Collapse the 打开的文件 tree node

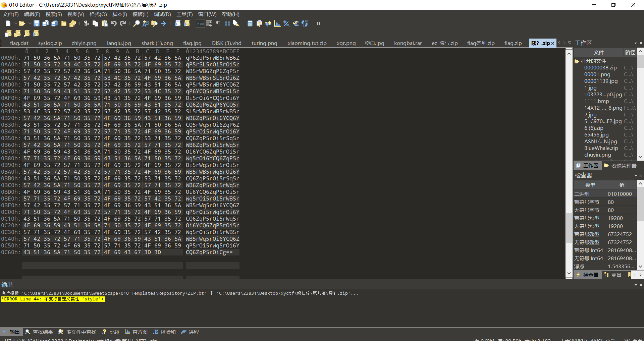577,61
